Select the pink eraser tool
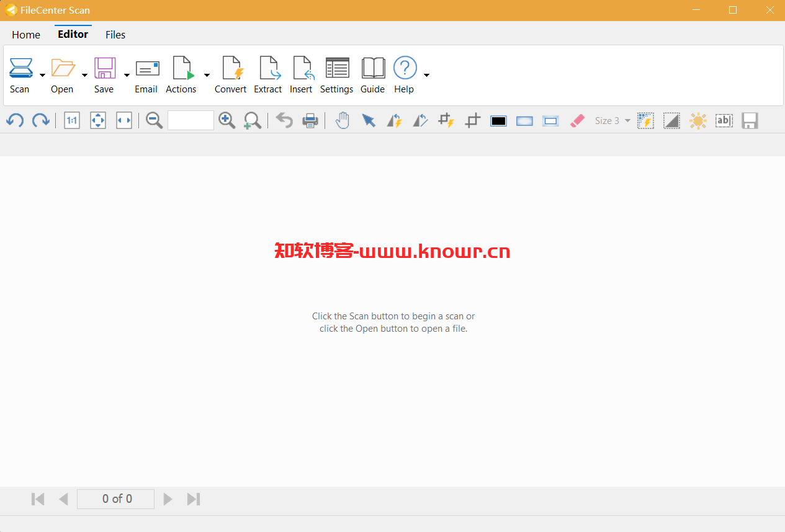This screenshot has width=785, height=532. 577,120
